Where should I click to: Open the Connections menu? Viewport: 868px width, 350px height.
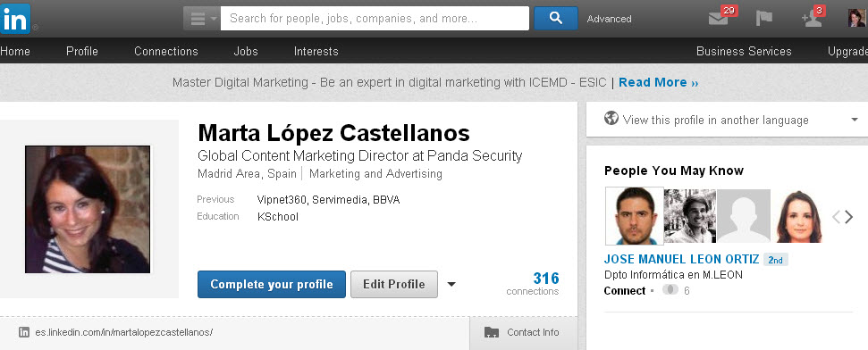pos(166,52)
